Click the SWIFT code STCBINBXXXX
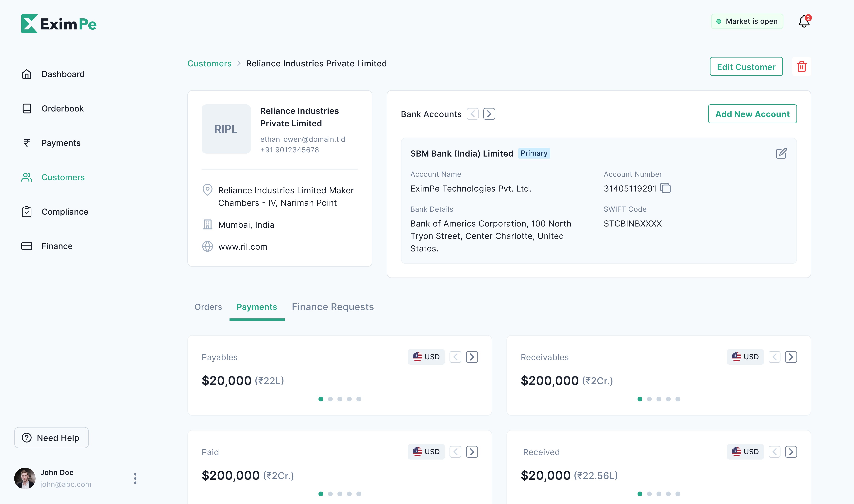This screenshot has height=504, width=854. coord(633,224)
